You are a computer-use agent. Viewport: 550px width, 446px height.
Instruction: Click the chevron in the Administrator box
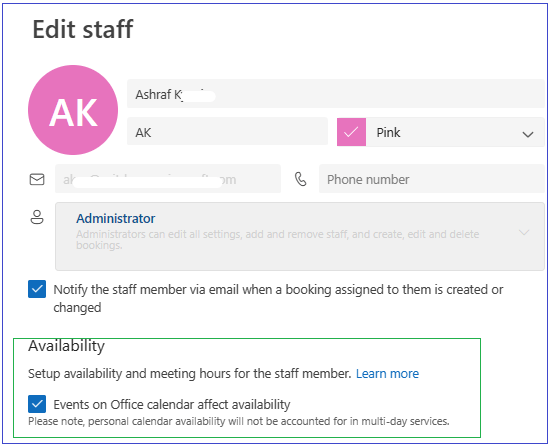coord(524,232)
